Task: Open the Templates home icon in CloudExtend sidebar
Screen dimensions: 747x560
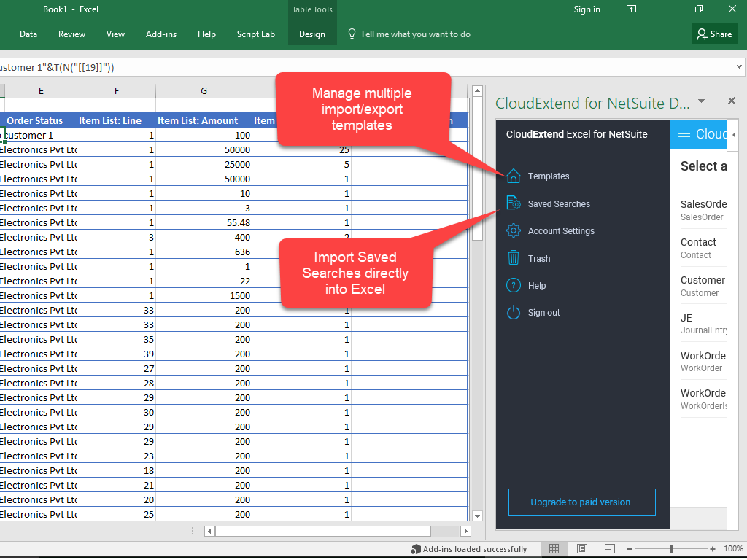Action: 513,176
